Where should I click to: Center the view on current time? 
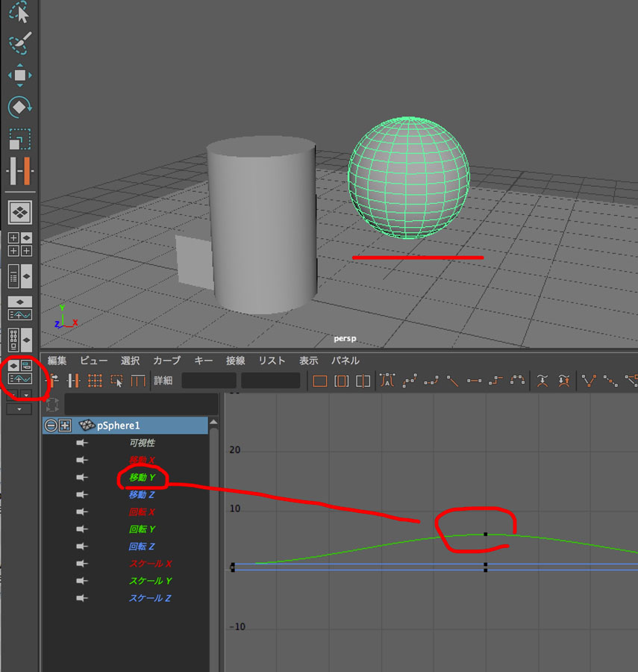[x=363, y=381]
